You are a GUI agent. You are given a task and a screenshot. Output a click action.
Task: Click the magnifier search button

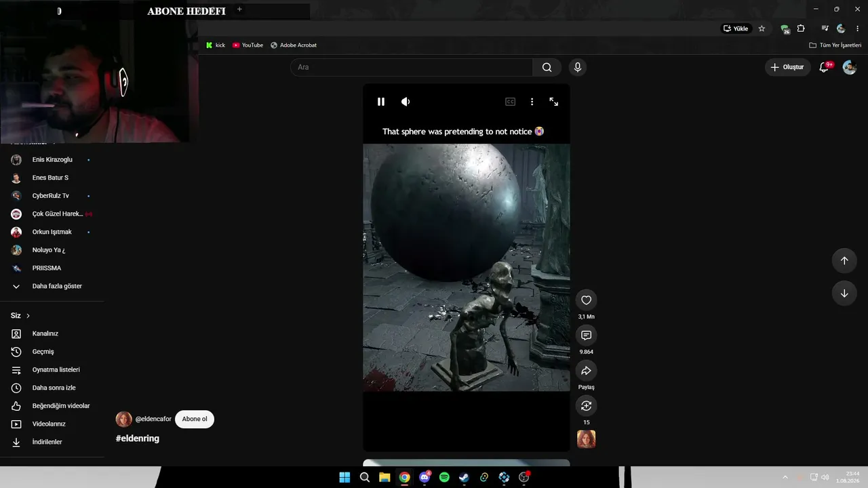pos(547,67)
